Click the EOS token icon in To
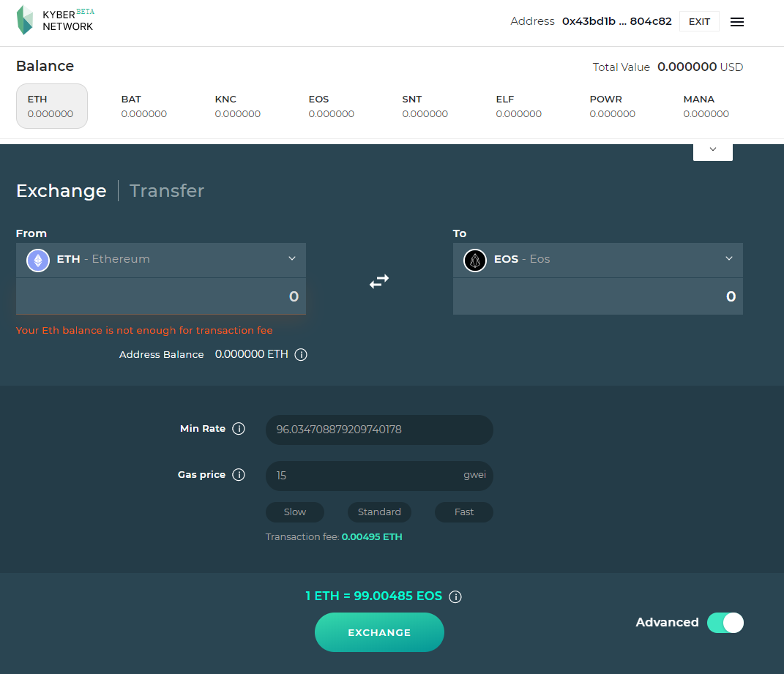 (475, 260)
